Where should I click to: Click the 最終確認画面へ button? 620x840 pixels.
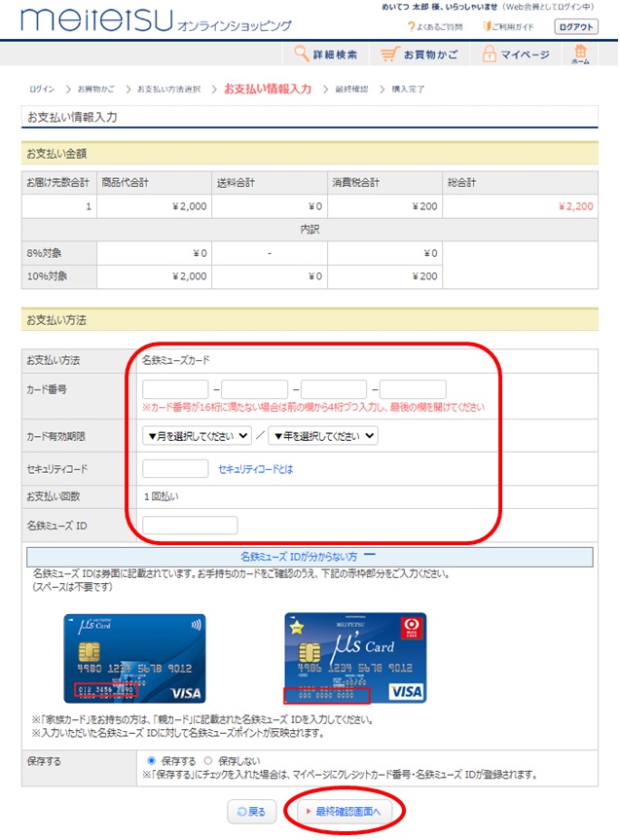[346, 811]
